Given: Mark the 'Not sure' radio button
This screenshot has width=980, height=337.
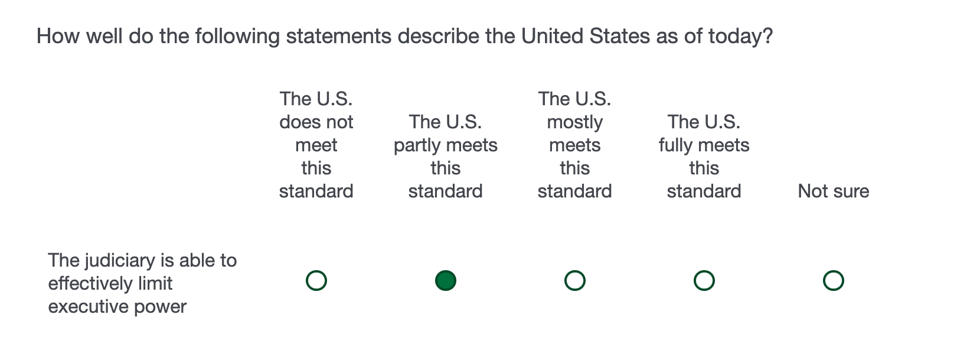Looking at the screenshot, I should click(833, 280).
